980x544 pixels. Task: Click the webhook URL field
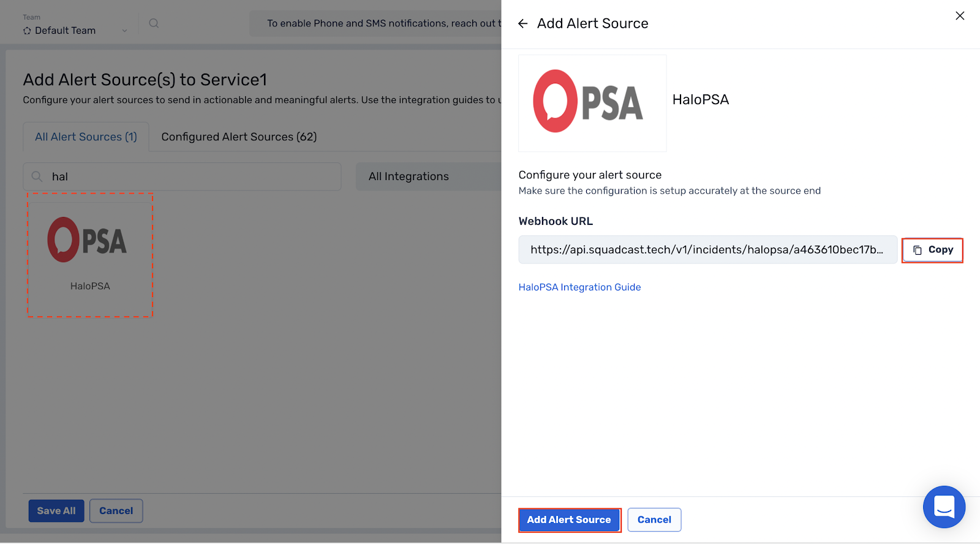coord(707,249)
